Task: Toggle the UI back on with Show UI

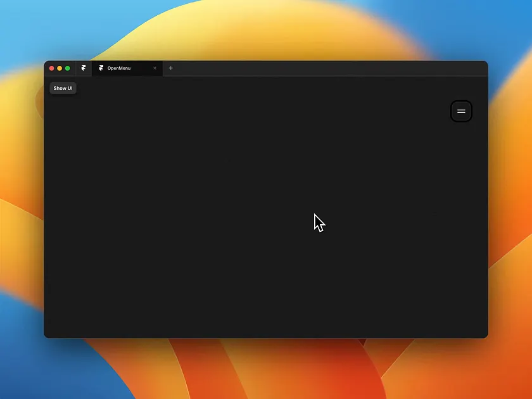Action: coord(63,88)
